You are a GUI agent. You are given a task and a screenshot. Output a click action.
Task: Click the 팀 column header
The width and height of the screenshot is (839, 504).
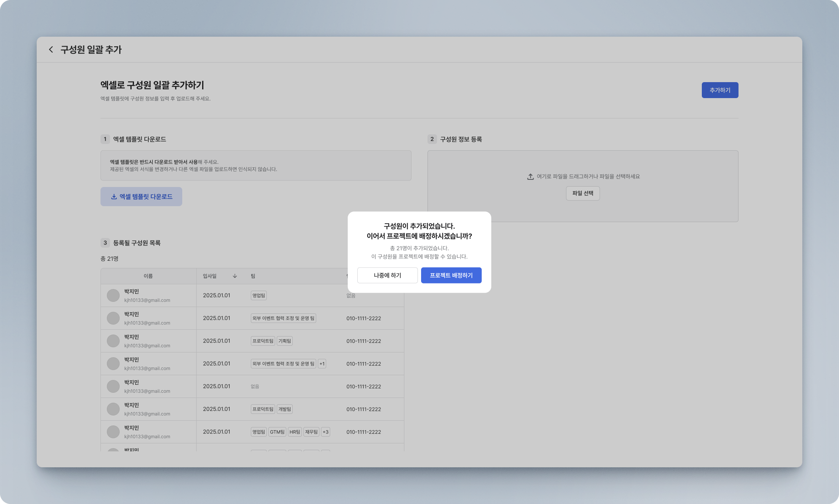click(253, 276)
